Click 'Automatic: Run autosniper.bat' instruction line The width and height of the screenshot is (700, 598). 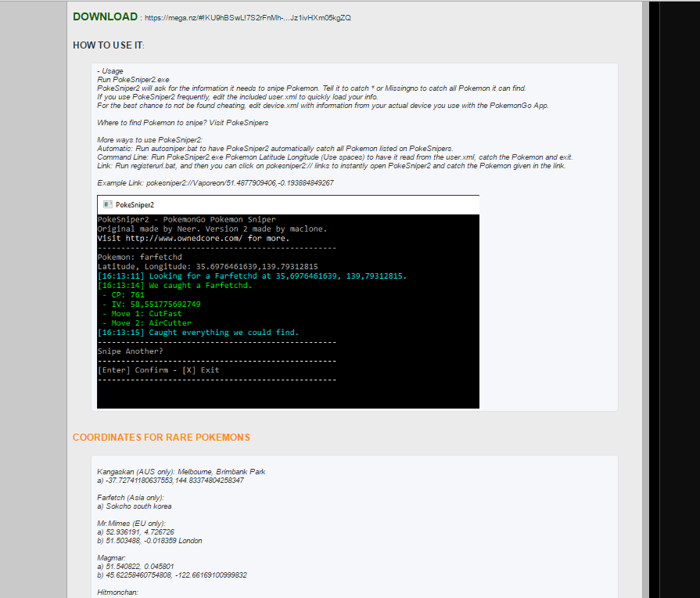point(275,149)
